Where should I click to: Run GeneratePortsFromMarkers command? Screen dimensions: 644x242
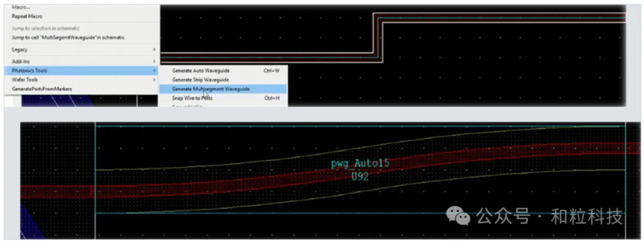tap(42, 89)
